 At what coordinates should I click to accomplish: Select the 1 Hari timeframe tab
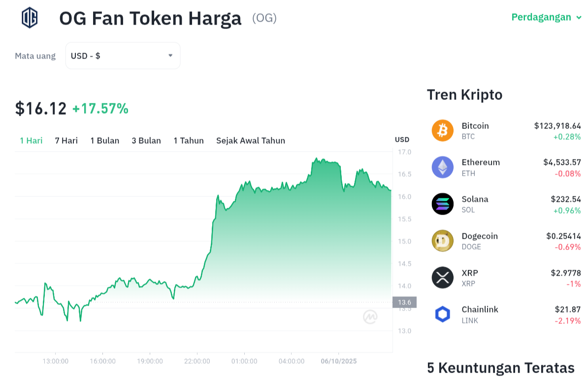31,141
